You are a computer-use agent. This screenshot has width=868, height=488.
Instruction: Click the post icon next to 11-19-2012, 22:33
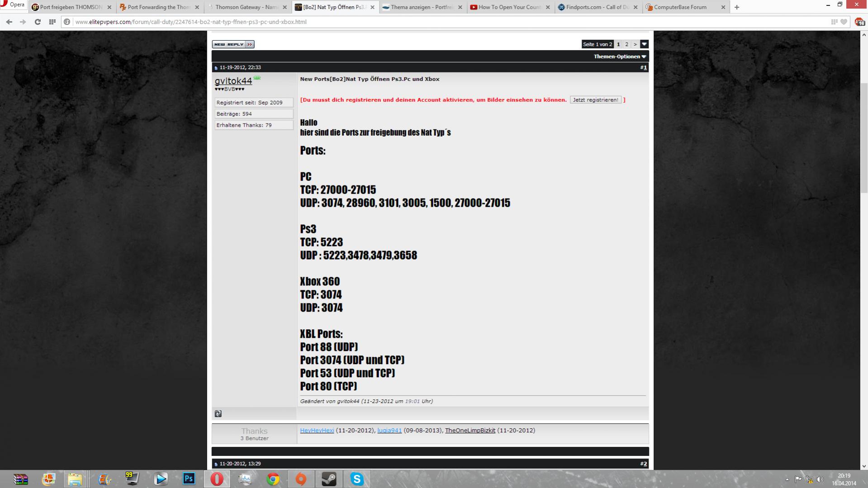tap(216, 68)
